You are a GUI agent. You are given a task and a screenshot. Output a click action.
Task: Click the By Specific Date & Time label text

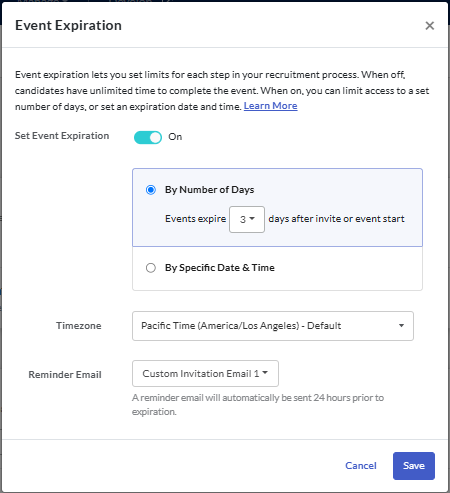220,268
